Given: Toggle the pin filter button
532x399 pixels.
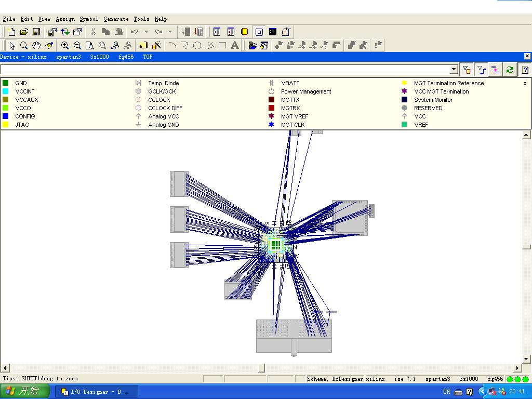Looking at the screenshot, I should pos(467,70).
